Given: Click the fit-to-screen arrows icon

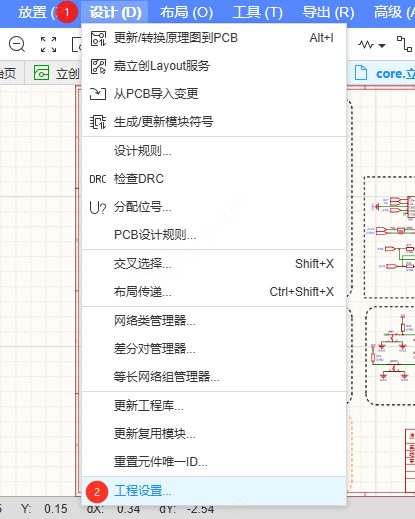Looking at the screenshot, I should pyautogui.click(x=48, y=44).
